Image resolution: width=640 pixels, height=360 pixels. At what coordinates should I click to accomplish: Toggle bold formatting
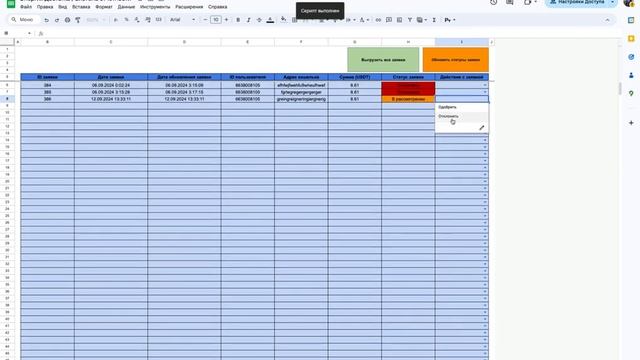(x=238, y=20)
